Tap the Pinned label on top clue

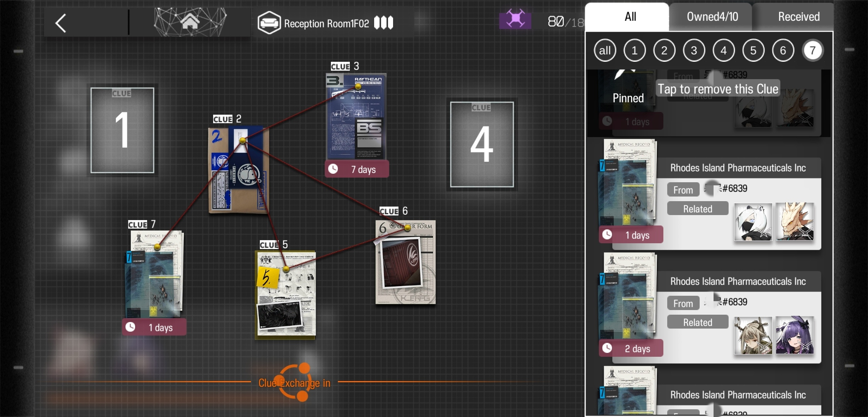pyautogui.click(x=628, y=98)
